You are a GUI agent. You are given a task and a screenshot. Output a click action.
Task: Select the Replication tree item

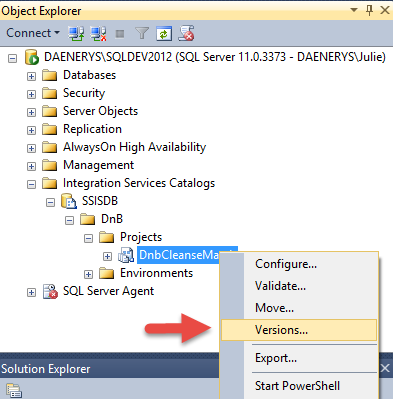coord(92,129)
